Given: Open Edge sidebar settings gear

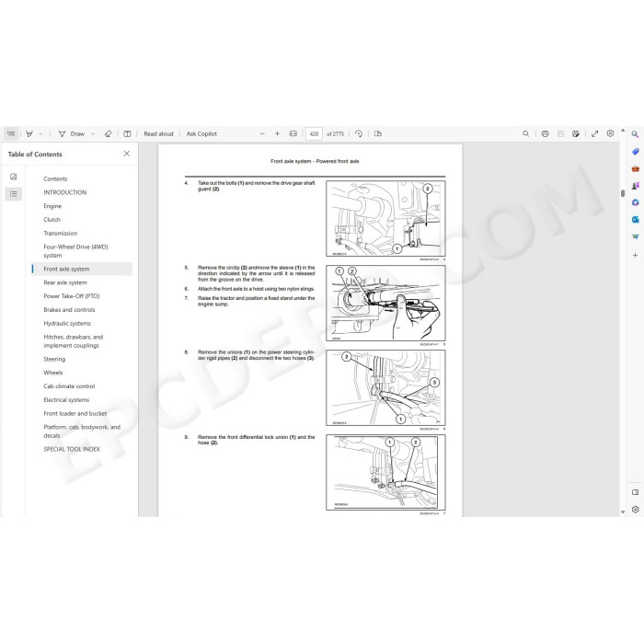Looking at the screenshot, I should [635, 510].
